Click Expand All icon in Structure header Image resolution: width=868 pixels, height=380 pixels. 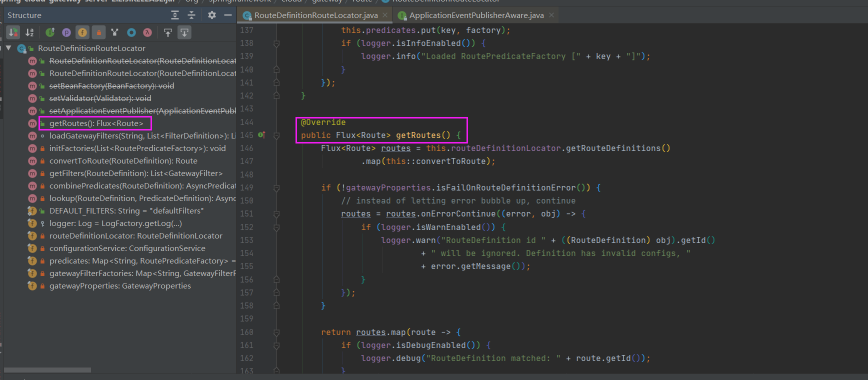point(175,15)
